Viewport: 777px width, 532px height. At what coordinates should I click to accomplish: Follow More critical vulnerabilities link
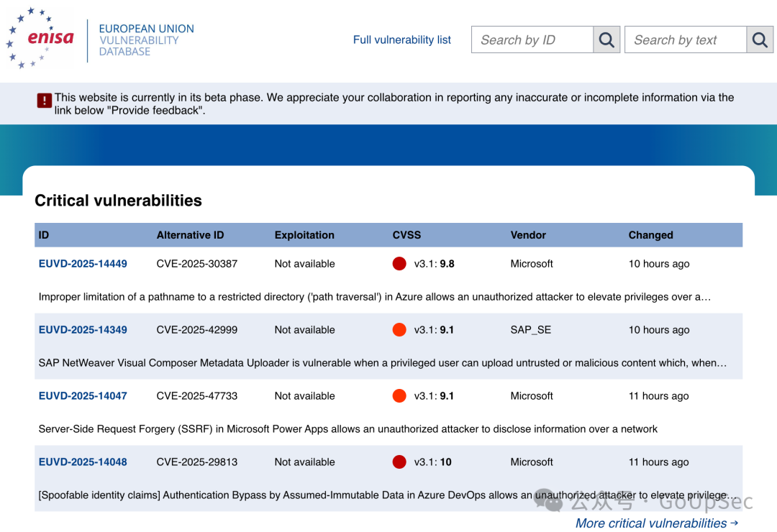[657, 523]
